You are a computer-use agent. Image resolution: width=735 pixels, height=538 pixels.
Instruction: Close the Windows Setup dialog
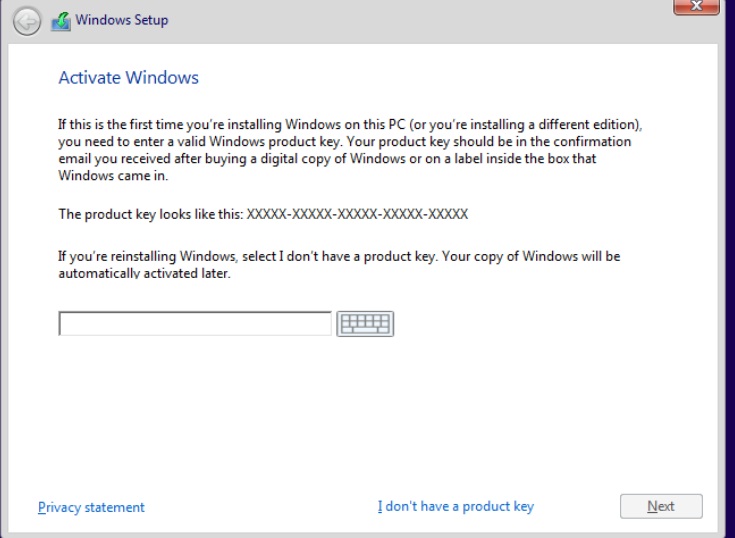coord(696,7)
